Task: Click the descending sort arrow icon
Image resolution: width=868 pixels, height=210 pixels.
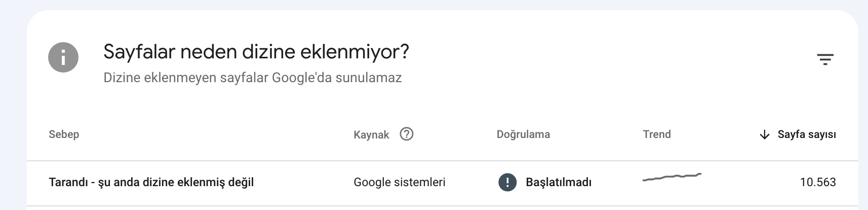Action: (x=765, y=134)
